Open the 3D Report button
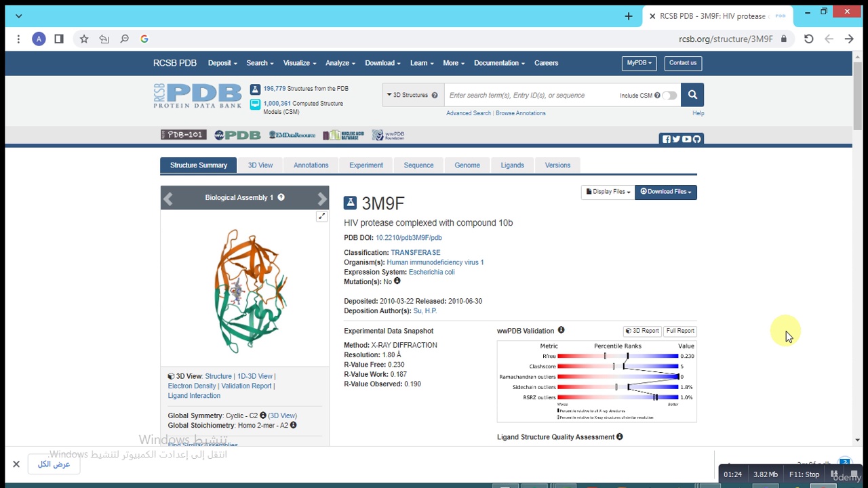The height and width of the screenshot is (488, 868). tap(642, 331)
